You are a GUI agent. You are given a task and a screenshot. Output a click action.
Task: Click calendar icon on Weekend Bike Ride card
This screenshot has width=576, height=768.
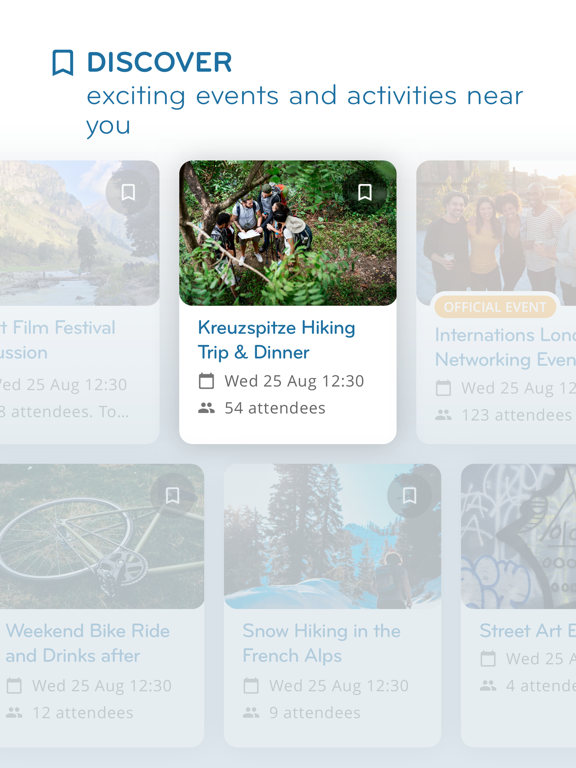click(14, 685)
